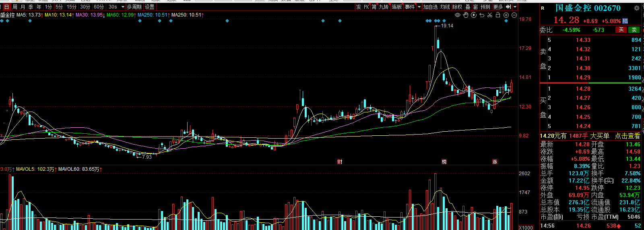Click MA10: 13.14 indicator label
Image resolution: width=644 pixels, height=230 pixels.
[x=60, y=15]
